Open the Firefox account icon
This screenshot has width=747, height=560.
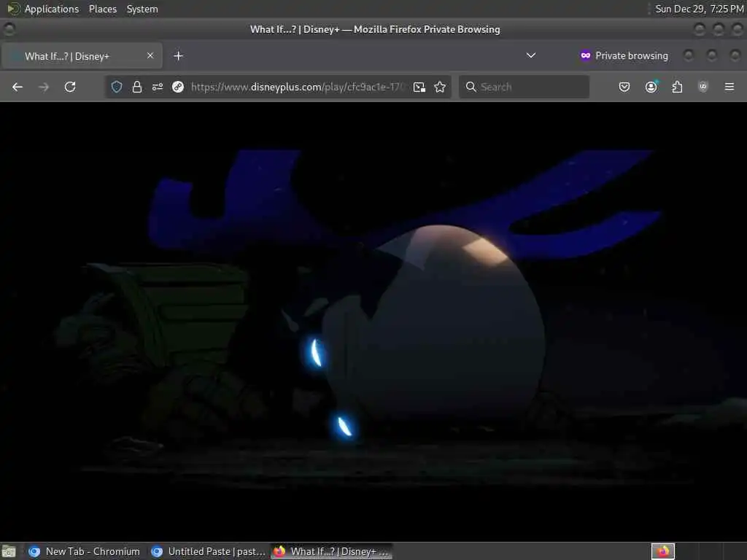pos(651,87)
